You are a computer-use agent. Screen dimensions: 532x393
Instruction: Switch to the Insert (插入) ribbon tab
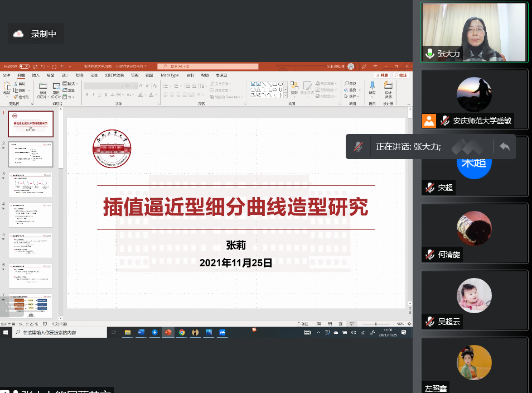point(36,75)
